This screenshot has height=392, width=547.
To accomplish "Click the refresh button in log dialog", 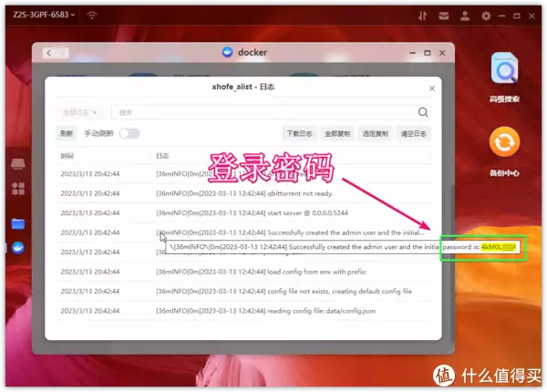I will point(67,134).
